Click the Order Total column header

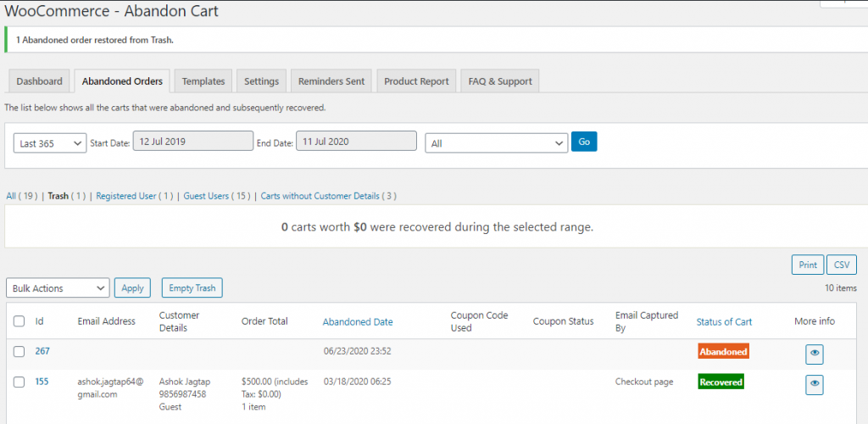point(264,321)
